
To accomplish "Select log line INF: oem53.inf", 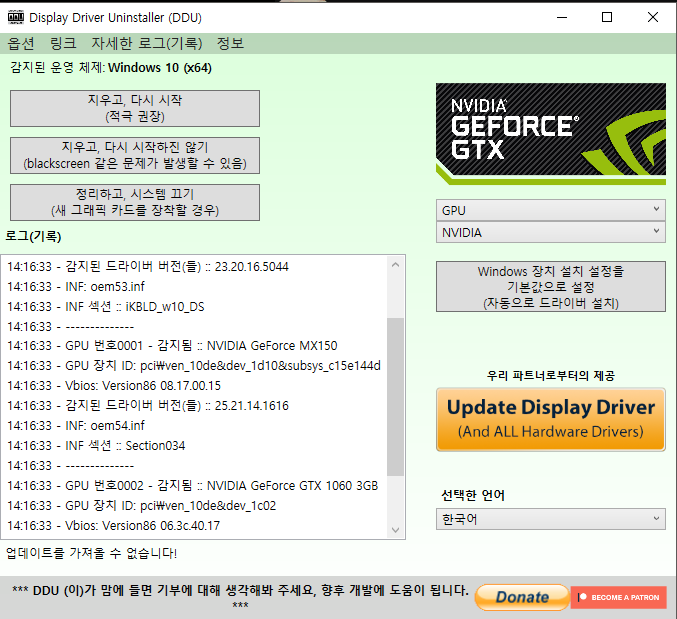I will [x=76, y=287].
